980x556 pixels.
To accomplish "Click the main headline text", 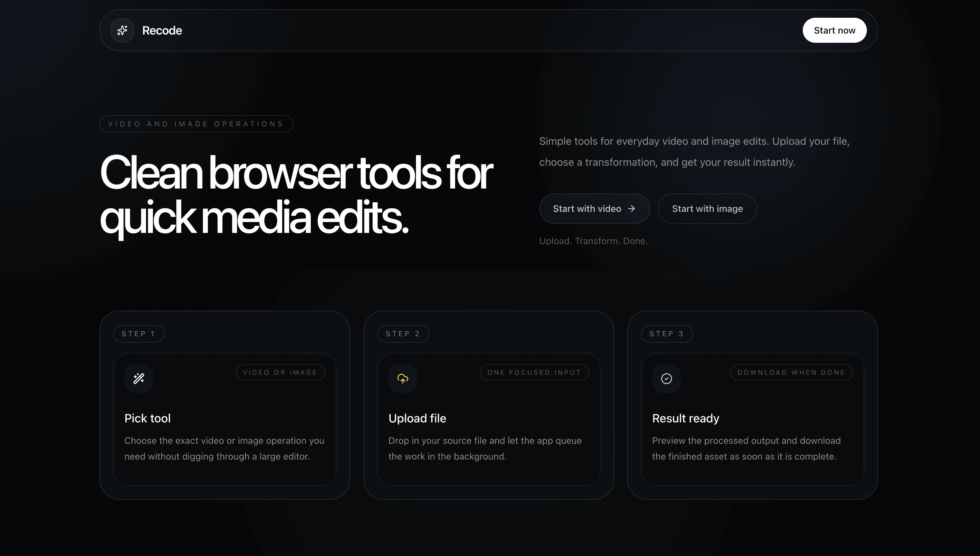I will [296, 195].
